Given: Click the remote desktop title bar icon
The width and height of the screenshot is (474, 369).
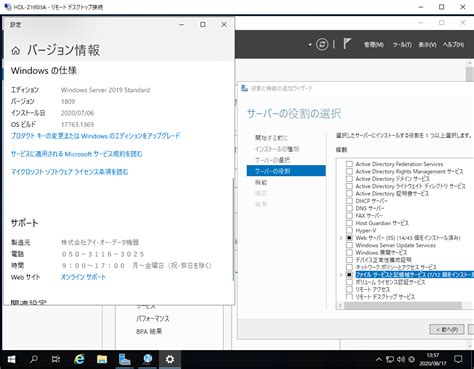Looking at the screenshot, I should [x=7, y=7].
